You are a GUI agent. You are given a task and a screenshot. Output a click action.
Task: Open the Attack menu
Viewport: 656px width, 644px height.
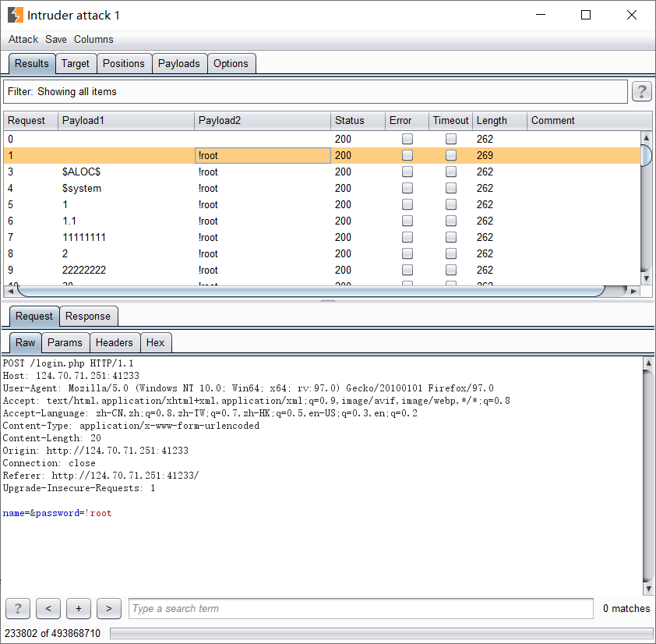pyautogui.click(x=23, y=39)
